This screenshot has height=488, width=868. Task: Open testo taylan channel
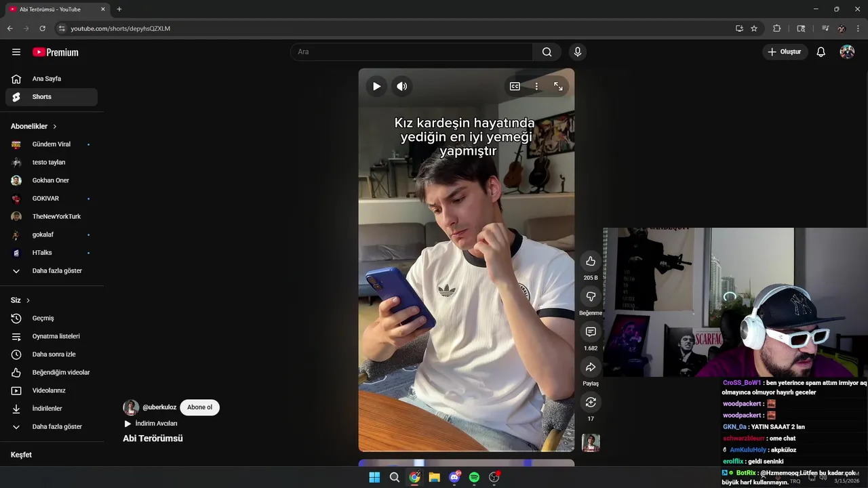coord(52,163)
